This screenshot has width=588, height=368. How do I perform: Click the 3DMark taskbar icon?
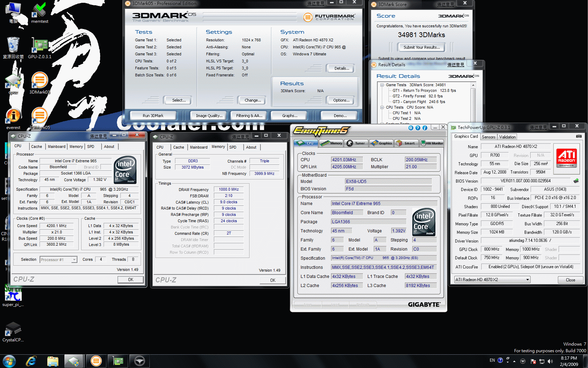tap(96, 361)
